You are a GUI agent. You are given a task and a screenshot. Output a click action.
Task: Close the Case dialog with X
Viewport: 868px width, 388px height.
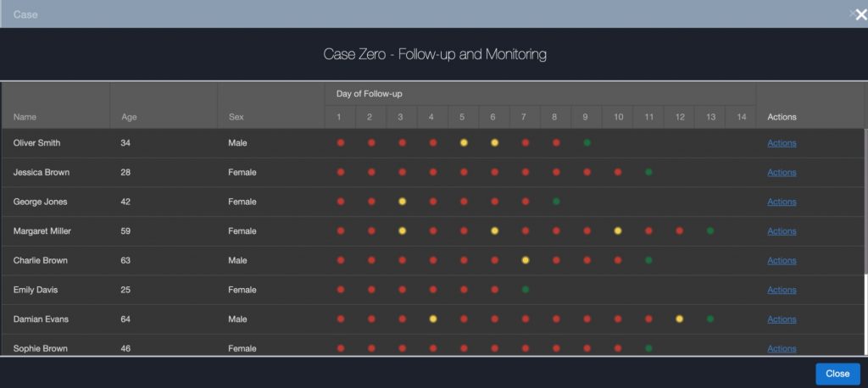pyautogui.click(x=860, y=14)
